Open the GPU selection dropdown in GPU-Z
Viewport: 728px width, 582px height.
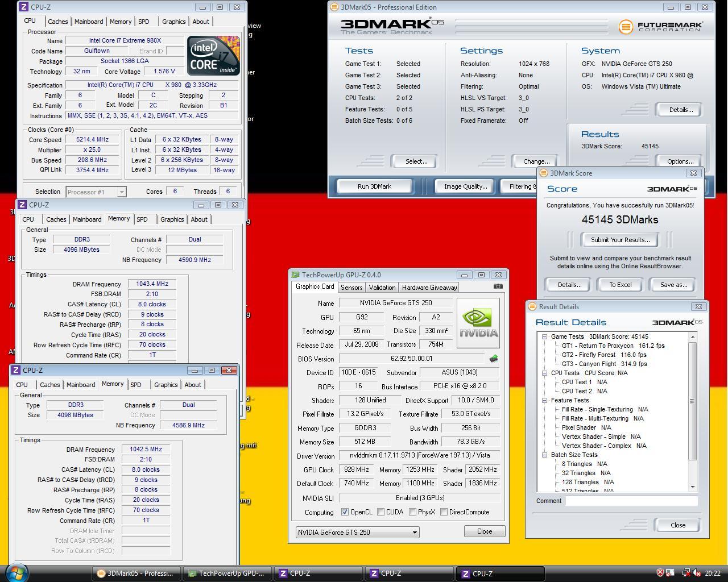pyautogui.click(x=357, y=533)
